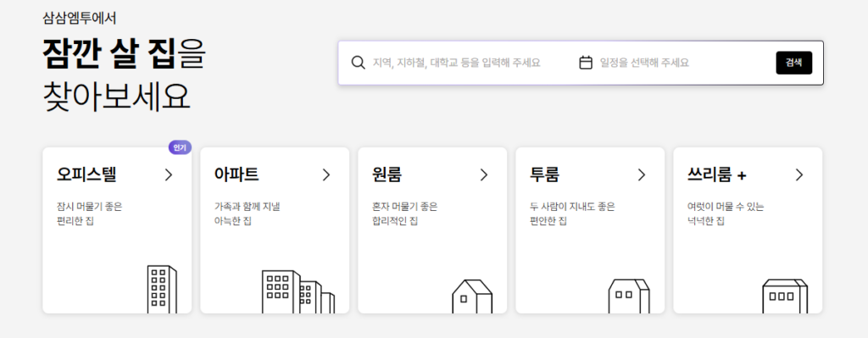Viewport: 868px width, 338px height.
Task: Click the three-window house illustration in 쓰리룸
Action: (785, 296)
